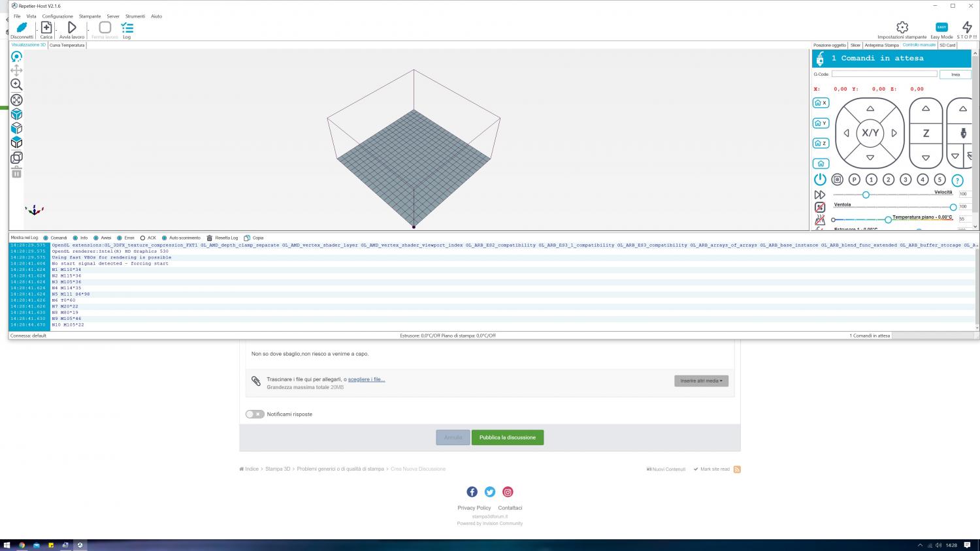The height and width of the screenshot is (551, 980).
Task: Click the Invia G-Code button
Action: coord(955,74)
